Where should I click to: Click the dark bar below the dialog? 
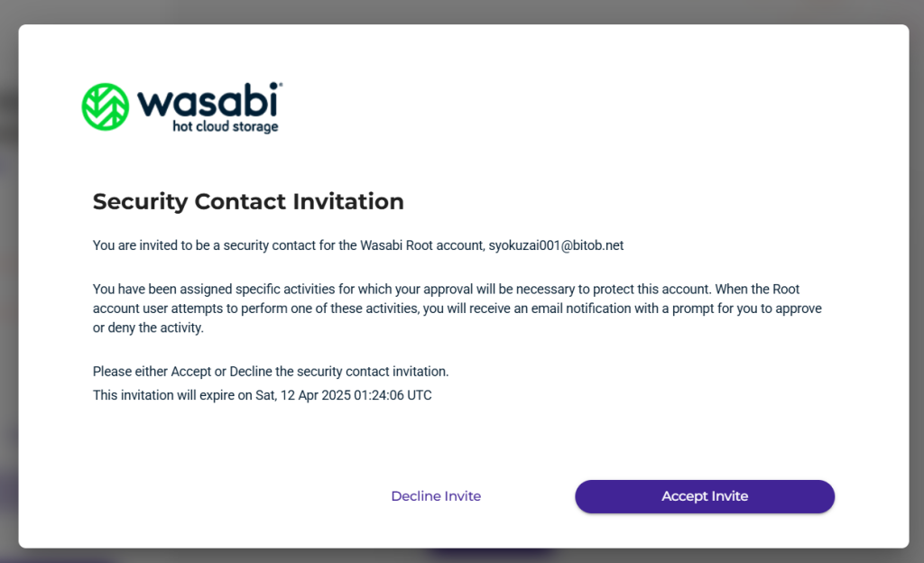492,554
